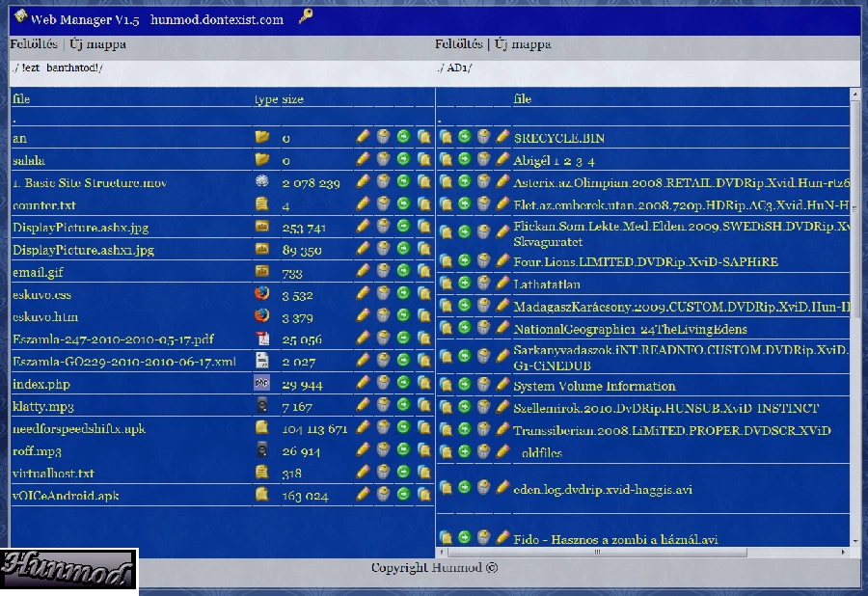
Task: Click the Hunmod logo image
Action: (x=68, y=571)
